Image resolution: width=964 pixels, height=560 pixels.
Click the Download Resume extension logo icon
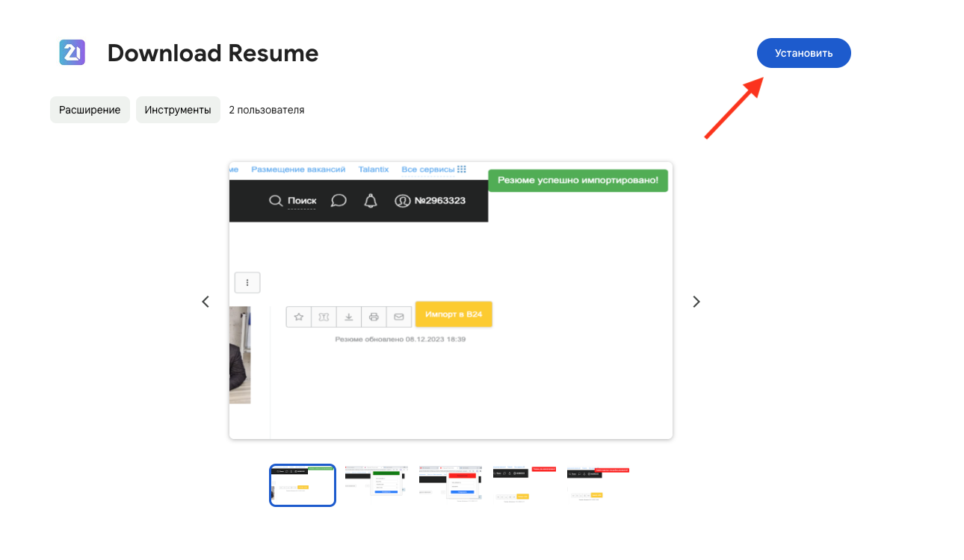(x=72, y=52)
